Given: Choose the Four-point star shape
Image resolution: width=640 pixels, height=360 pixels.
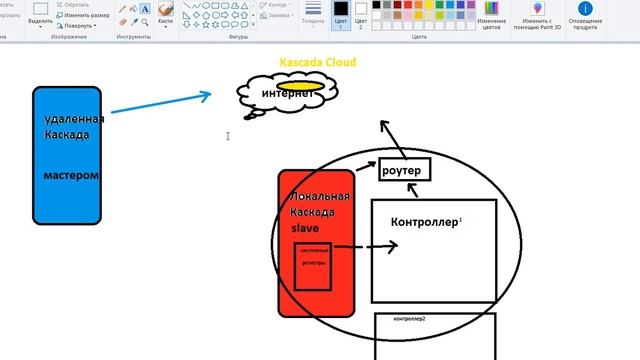Looking at the screenshot, I should (x=196, y=24).
